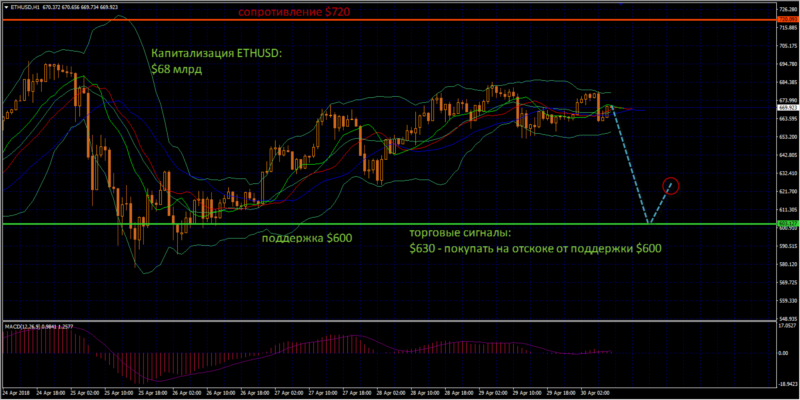Click price axis value 705.175
Viewport: 800px width, 400px height.
(788, 46)
